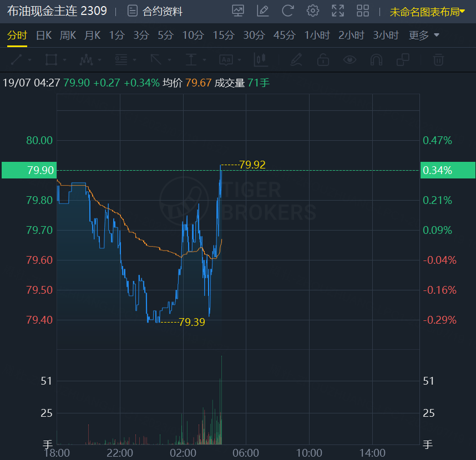Select the 15分 timeframe tab
The height and width of the screenshot is (460, 476).
tap(224, 35)
